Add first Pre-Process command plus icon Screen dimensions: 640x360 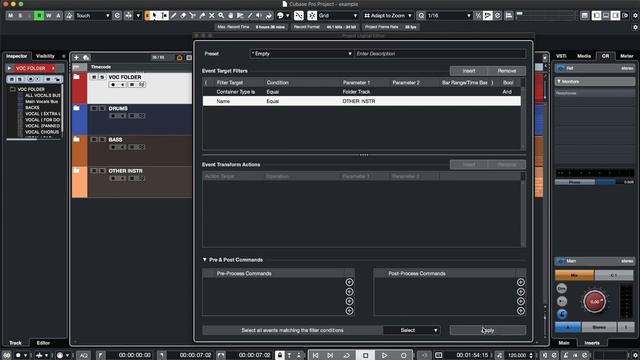[349, 282]
